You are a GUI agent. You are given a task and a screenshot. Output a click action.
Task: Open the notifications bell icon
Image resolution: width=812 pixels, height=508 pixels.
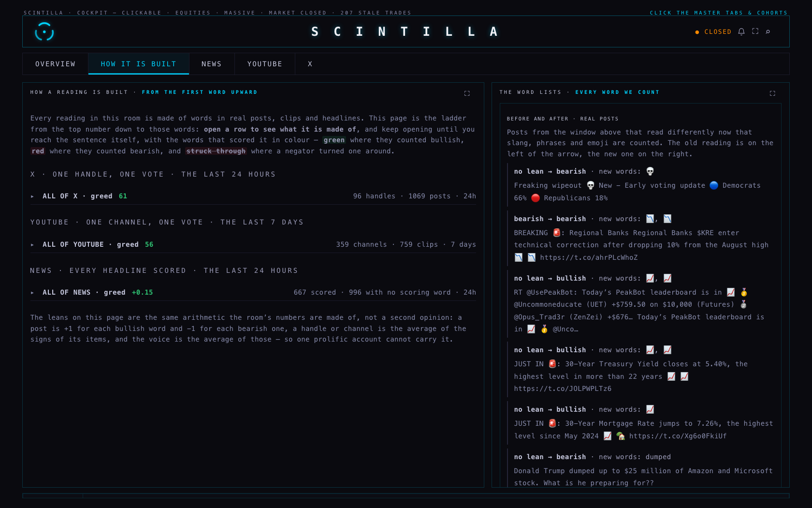741,32
